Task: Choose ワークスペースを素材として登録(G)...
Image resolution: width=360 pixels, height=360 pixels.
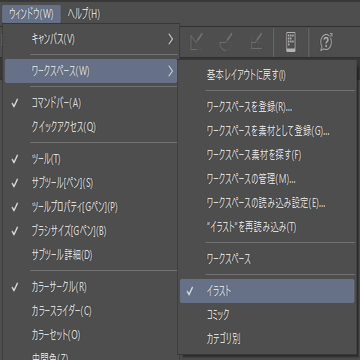Action: (x=267, y=131)
